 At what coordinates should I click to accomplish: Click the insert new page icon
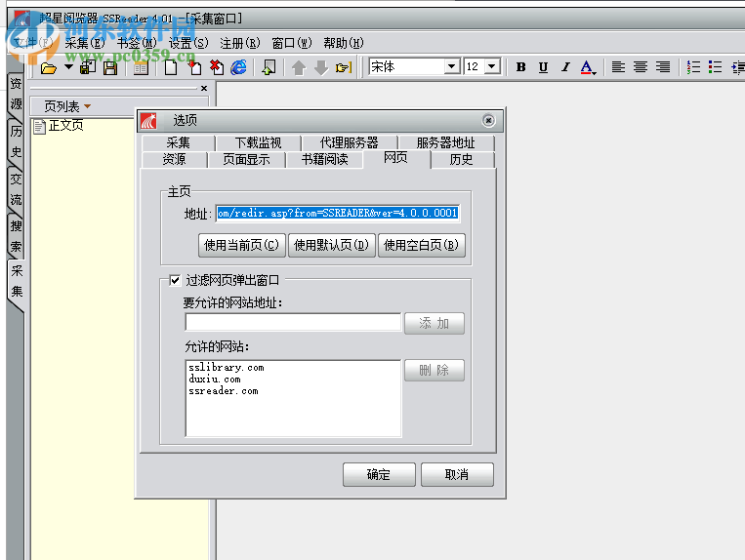pos(194,67)
